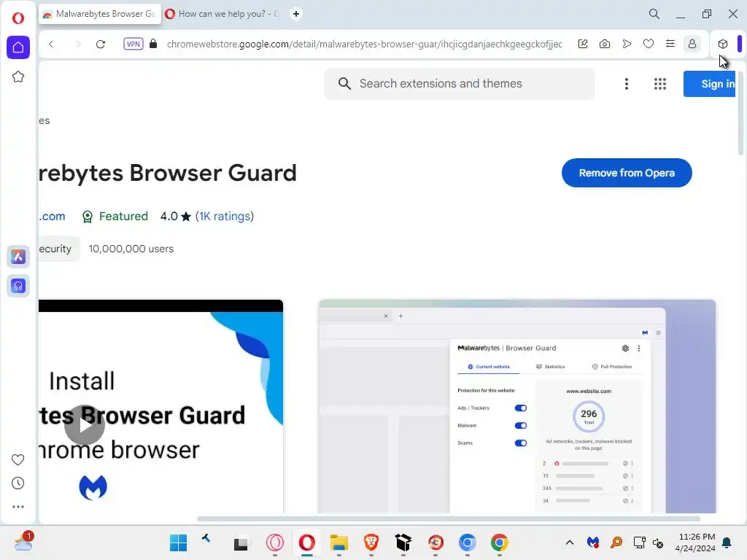Open web store three-dot options menu

point(627,84)
